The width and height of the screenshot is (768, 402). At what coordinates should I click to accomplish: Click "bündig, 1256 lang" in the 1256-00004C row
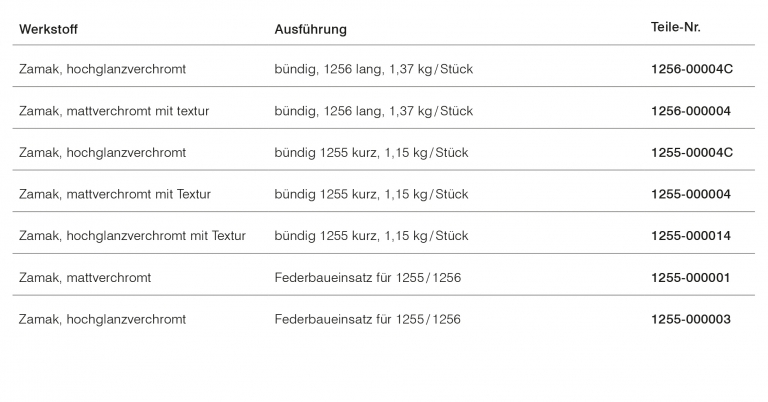coord(373,69)
